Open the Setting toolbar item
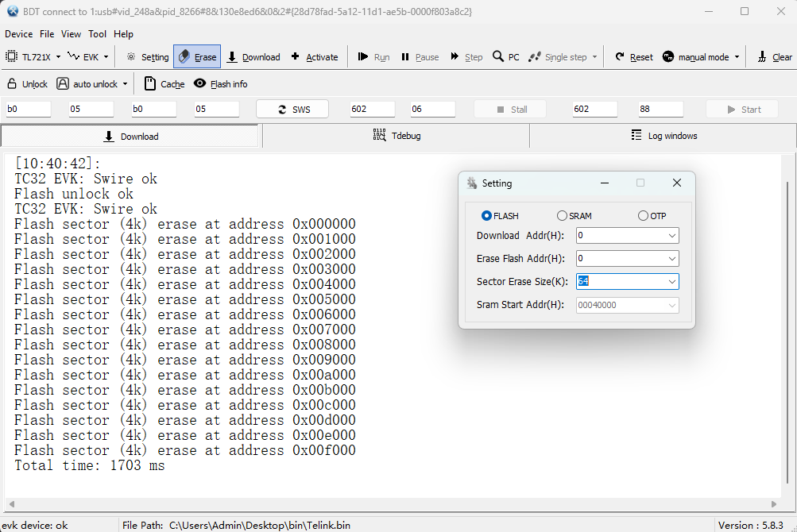 click(148, 57)
